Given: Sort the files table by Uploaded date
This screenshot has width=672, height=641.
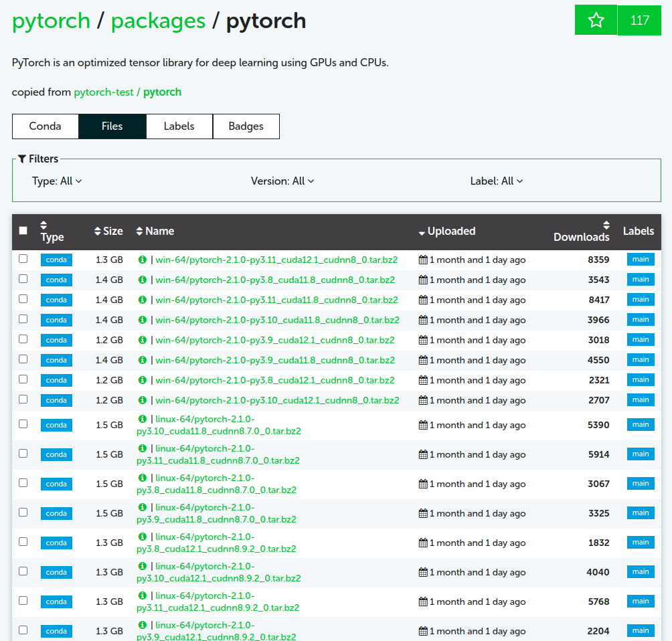Looking at the screenshot, I should pos(447,232).
